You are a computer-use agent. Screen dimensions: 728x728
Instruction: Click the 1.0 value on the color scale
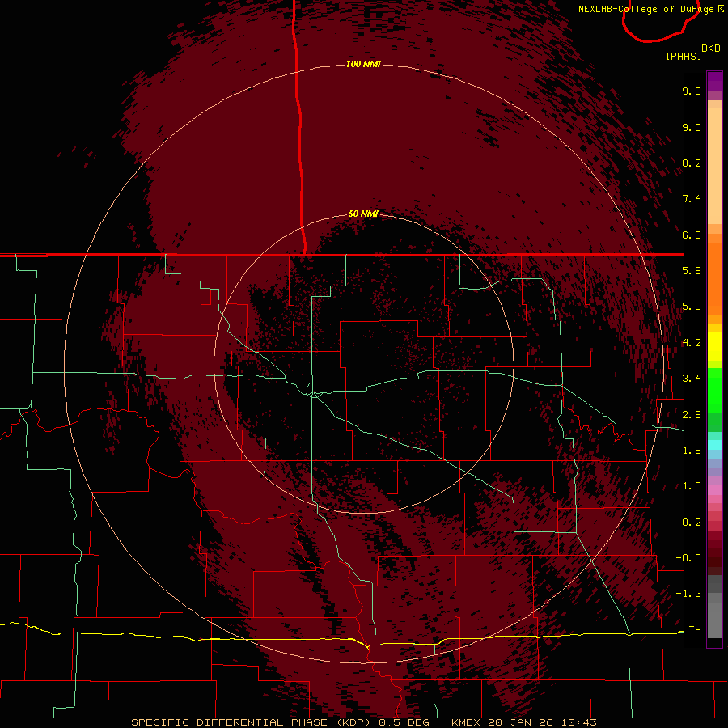[x=692, y=486]
